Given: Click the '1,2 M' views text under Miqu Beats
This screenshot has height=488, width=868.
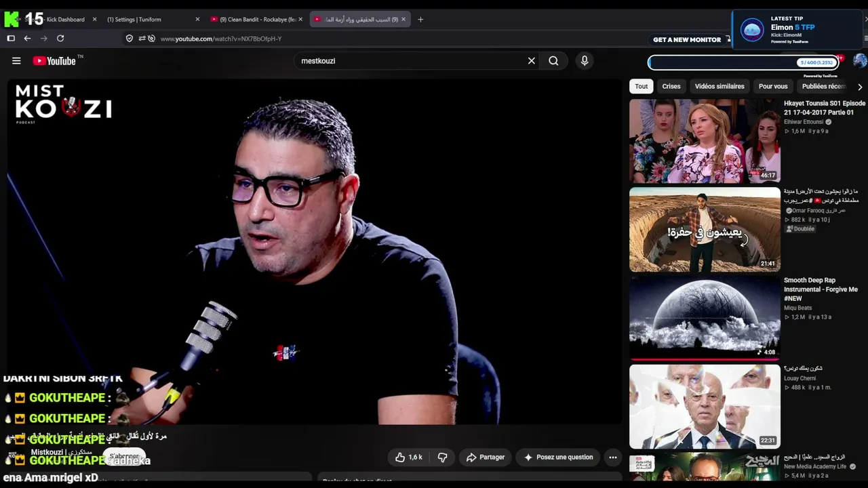Looking at the screenshot, I should (x=797, y=317).
